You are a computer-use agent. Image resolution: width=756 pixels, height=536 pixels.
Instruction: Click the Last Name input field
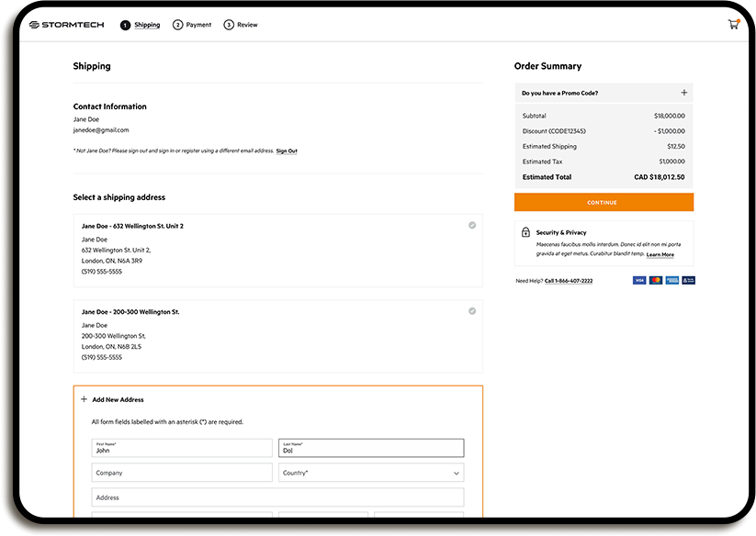[x=371, y=448]
